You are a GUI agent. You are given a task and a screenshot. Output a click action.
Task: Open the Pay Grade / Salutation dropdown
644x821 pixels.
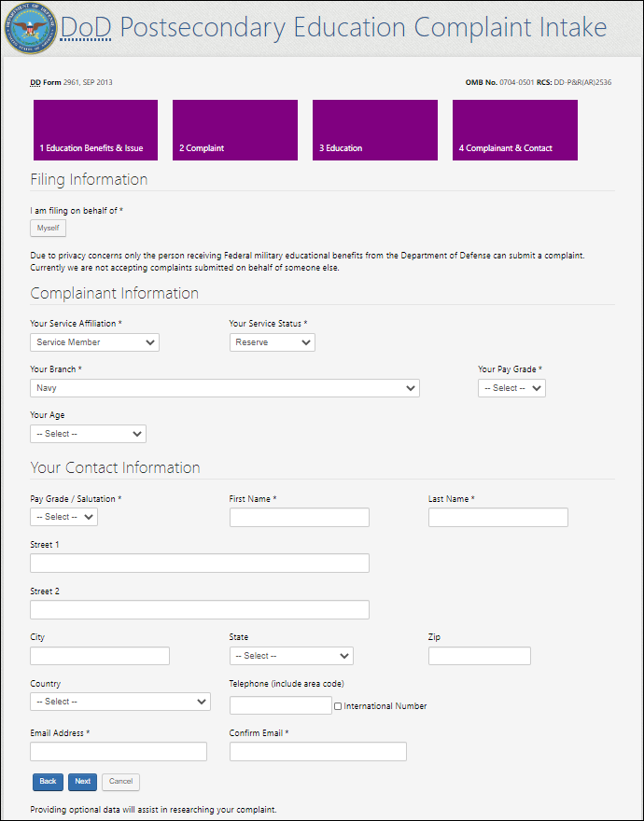63,517
